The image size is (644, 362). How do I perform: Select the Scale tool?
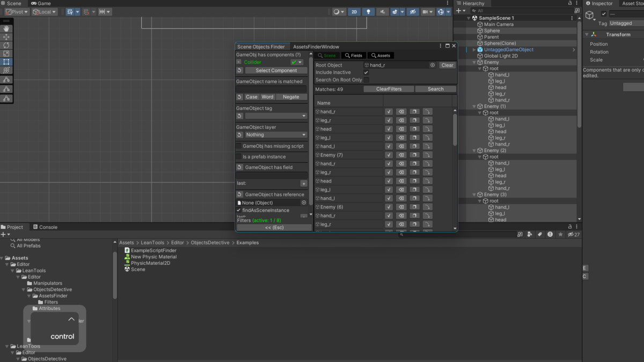(x=6, y=54)
